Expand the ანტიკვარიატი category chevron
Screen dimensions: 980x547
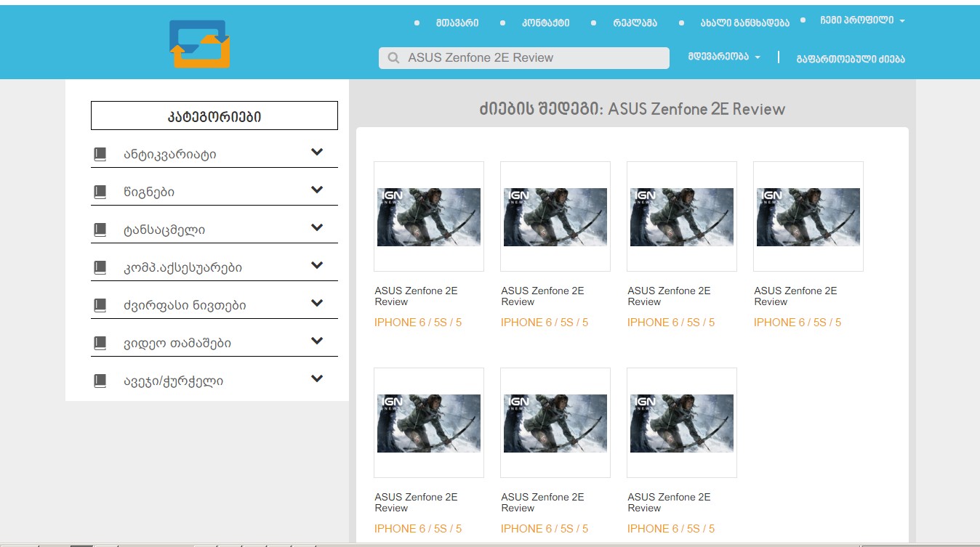[x=317, y=152]
